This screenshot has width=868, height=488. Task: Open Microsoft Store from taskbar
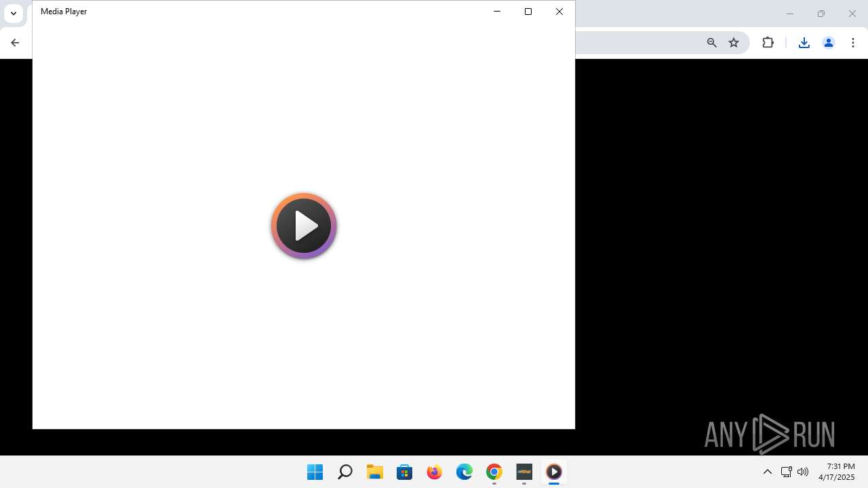tap(405, 472)
